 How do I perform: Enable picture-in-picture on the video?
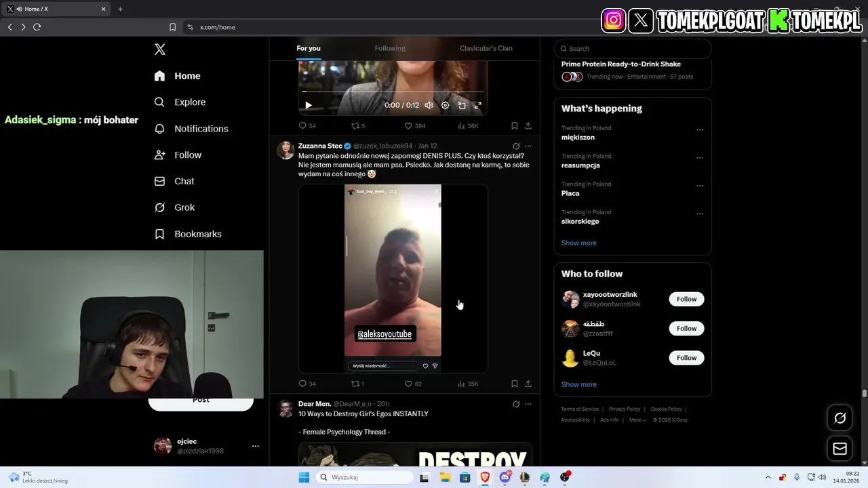[x=462, y=105]
